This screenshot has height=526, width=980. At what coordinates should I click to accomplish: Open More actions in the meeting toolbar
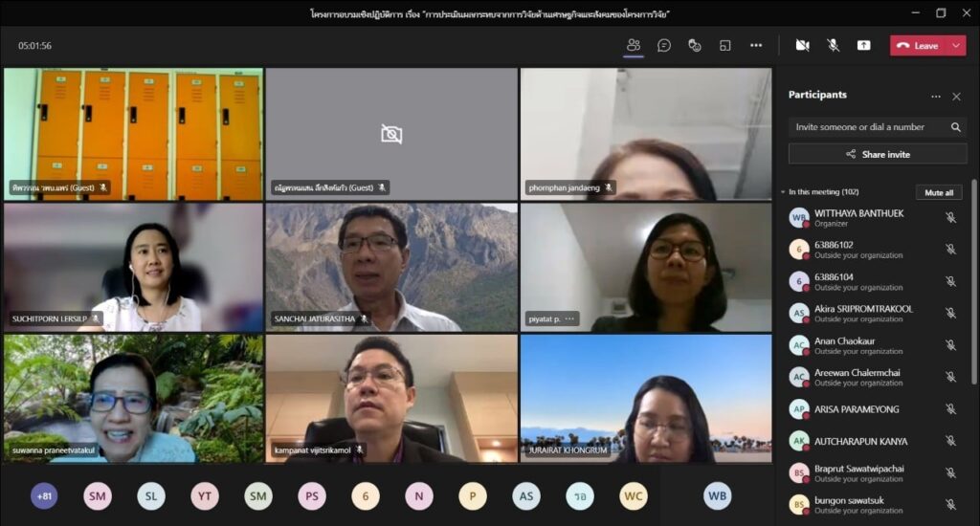coord(756,45)
